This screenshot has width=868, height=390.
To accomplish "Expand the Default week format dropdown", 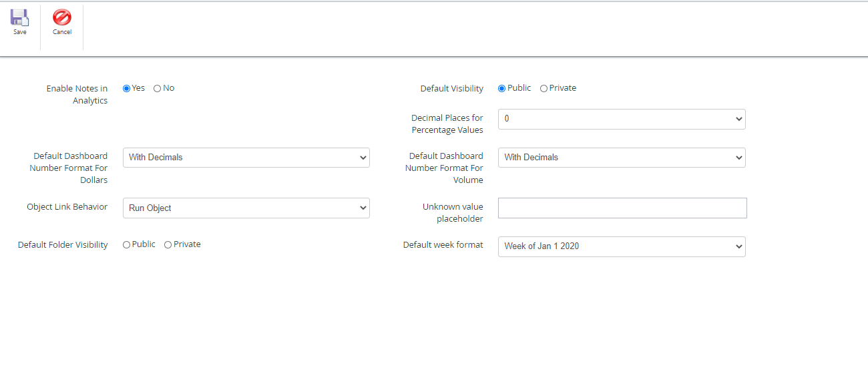I will coord(622,246).
